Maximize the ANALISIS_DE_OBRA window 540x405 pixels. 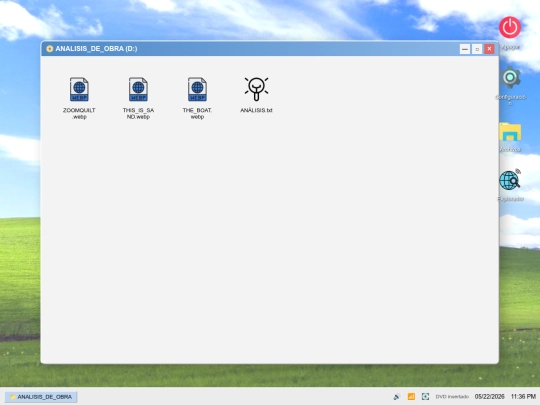coord(477,49)
